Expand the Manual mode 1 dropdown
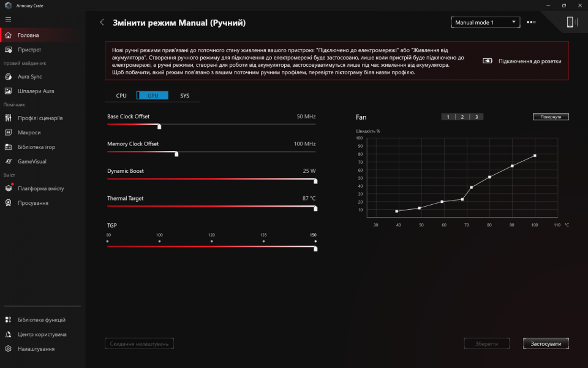This screenshot has height=368, width=588. pyautogui.click(x=485, y=22)
